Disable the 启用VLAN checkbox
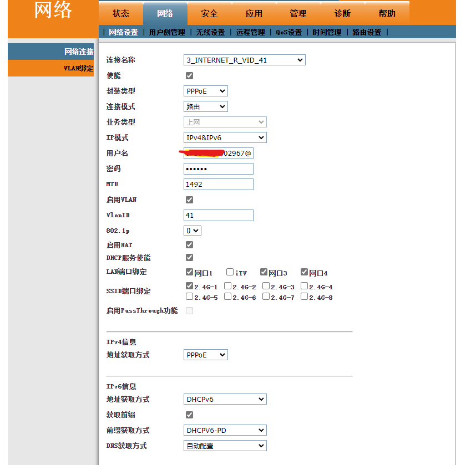This screenshot has height=465, width=476. pyautogui.click(x=189, y=200)
